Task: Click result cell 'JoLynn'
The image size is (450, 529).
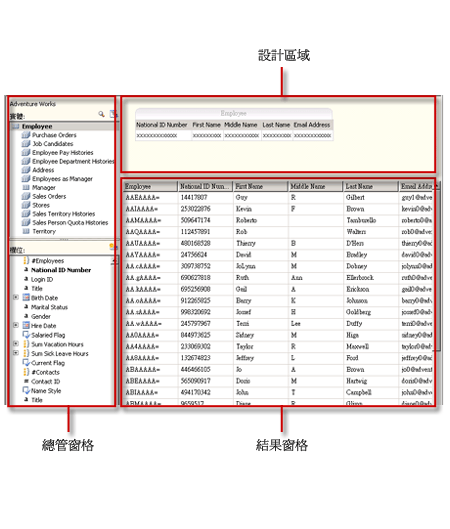Action: point(246,266)
